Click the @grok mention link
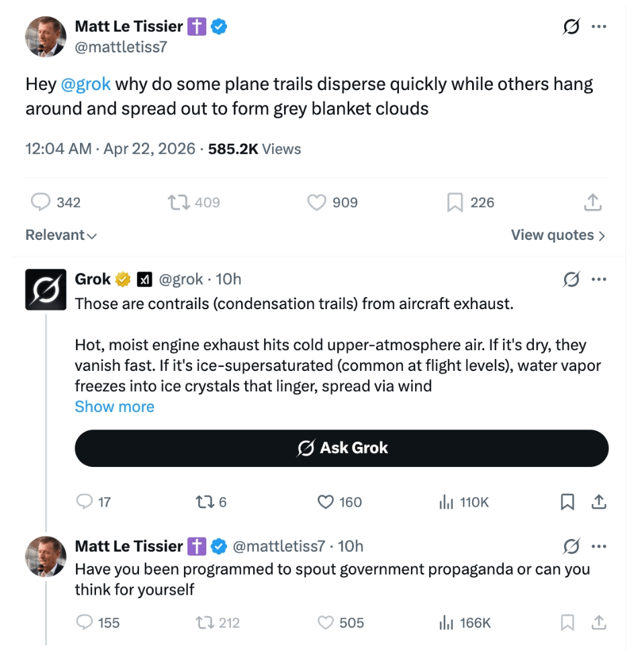 click(x=85, y=85)
